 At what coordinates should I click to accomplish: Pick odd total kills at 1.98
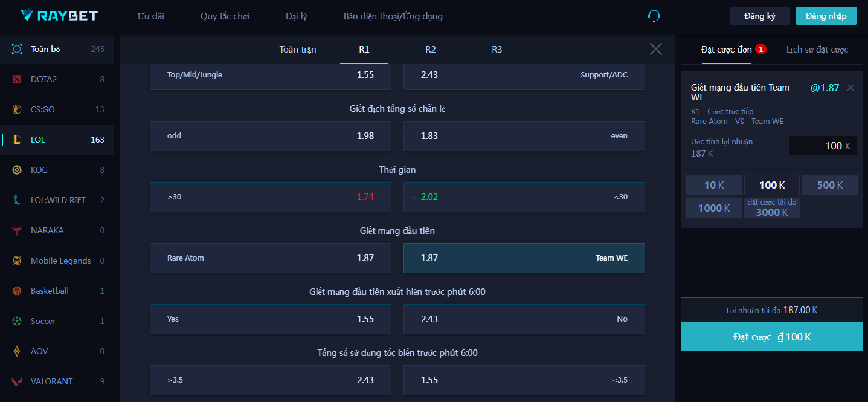(271, 136)
